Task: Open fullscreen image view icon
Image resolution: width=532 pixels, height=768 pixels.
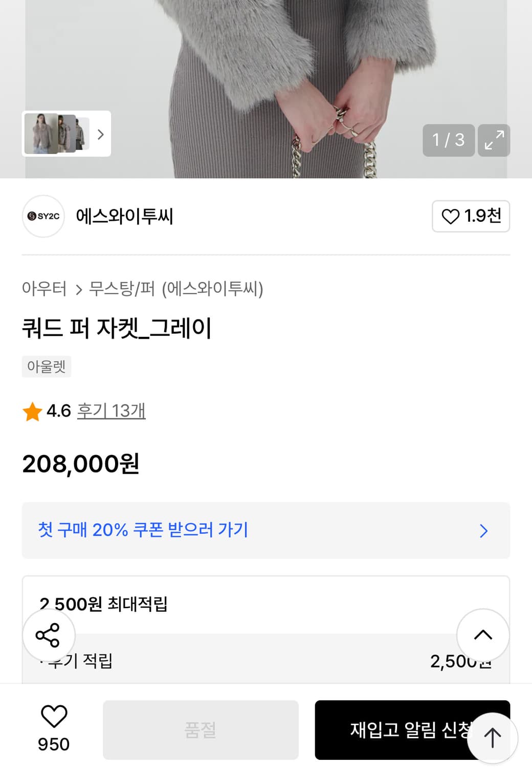Action: [494, 140]
